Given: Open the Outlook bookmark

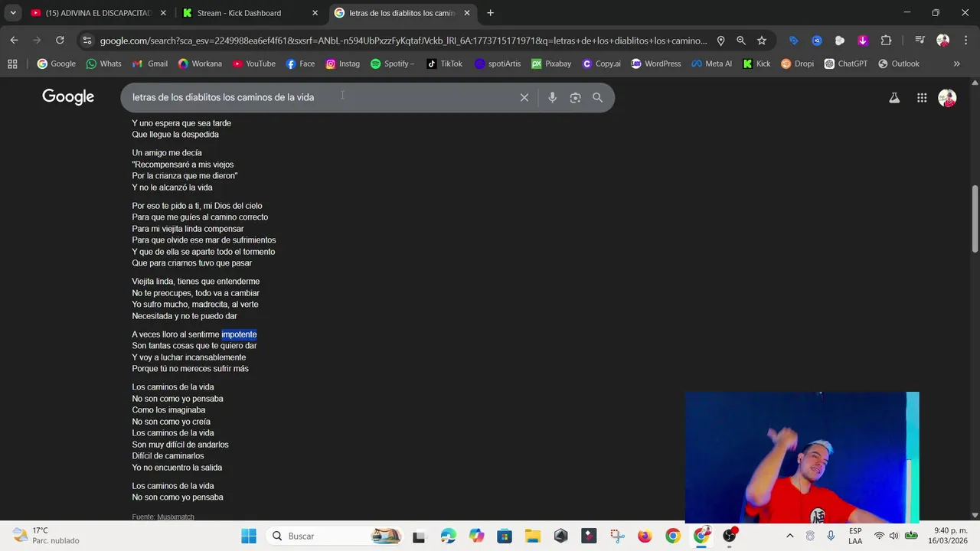Looking at the screenshot, I should (x=898, y=64).
